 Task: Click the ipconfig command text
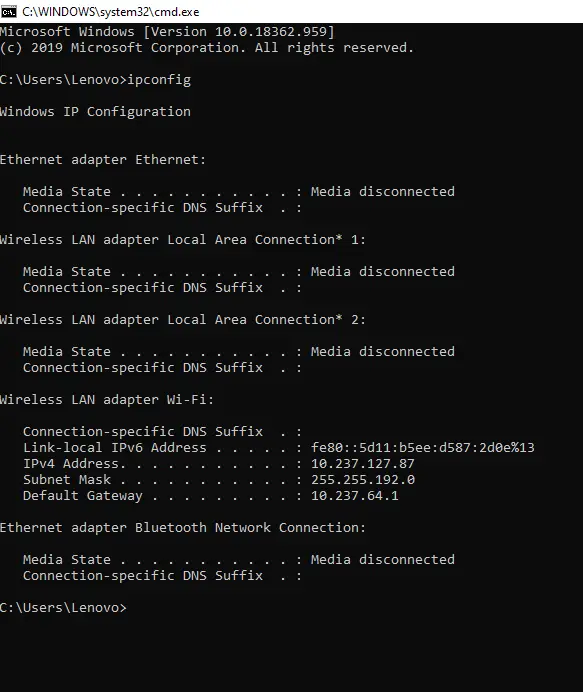tap(159, 80)
